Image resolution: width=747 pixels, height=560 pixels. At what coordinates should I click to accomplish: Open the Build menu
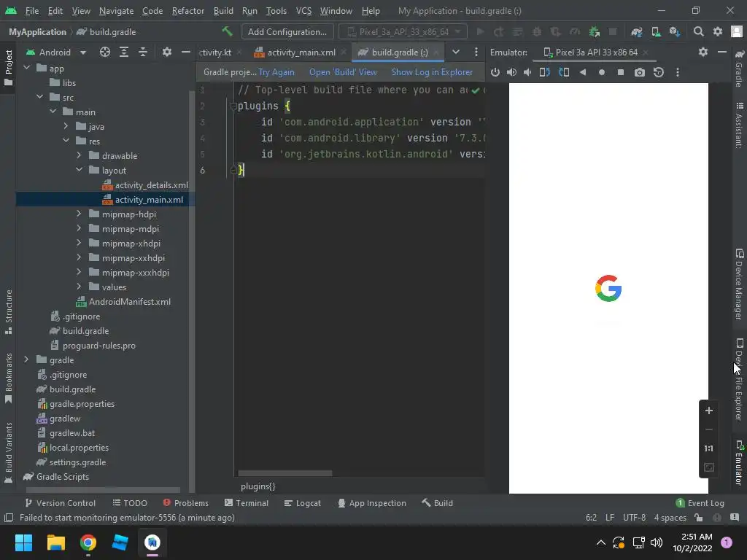pyautogui.click(x=223, y=10)
